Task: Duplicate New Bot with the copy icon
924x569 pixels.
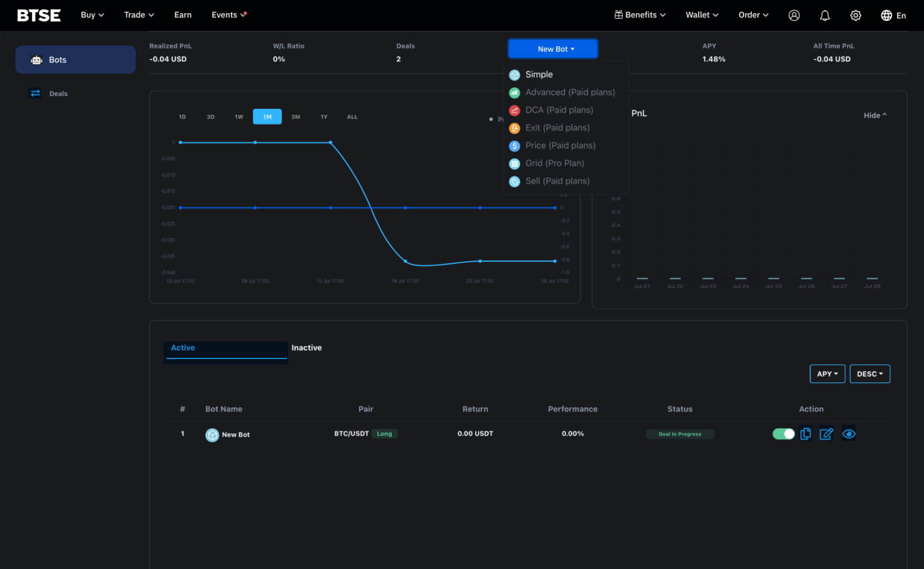Action: pyautogui.click(x=805, y=434)
